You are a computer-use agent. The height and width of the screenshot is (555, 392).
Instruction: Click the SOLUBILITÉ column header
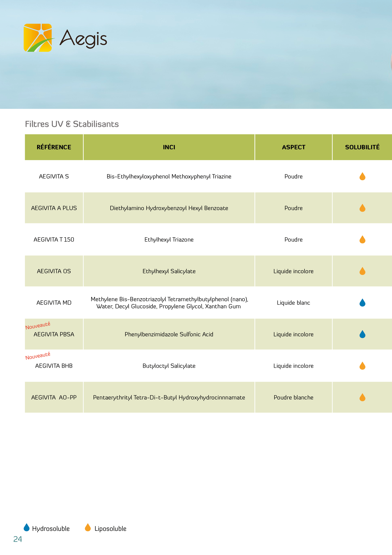(x=362, y=147)
